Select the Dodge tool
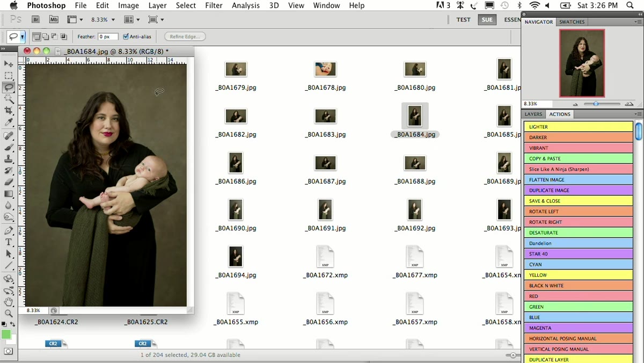The image size is (644, 363). (9, 217)
